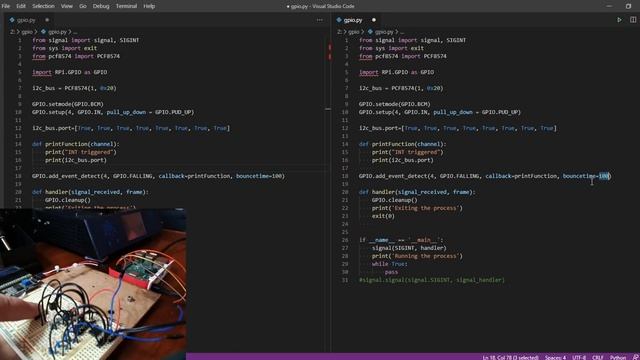
Task: Expand 'gpio.py' breadcrumb in right editor
Action: click(384, 31)
